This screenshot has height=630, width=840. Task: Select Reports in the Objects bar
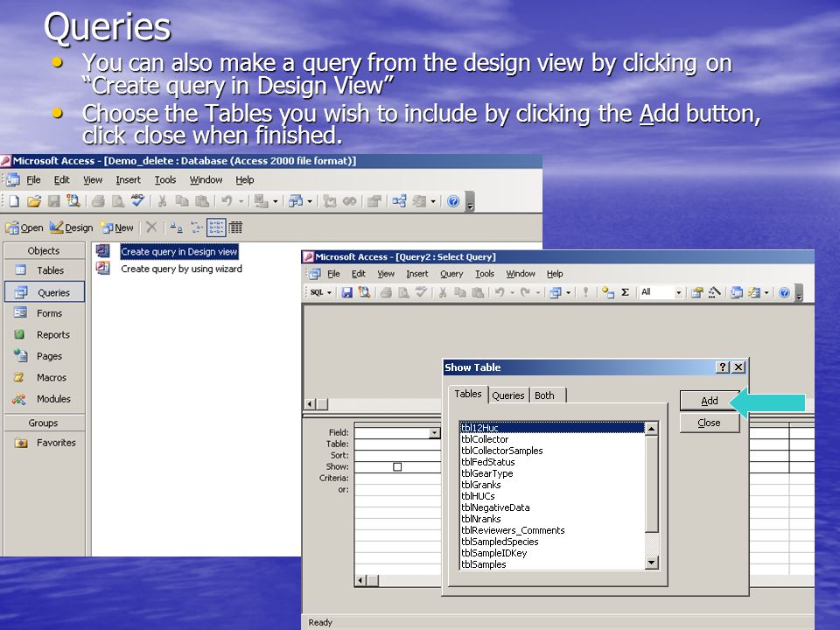[45, 335]
